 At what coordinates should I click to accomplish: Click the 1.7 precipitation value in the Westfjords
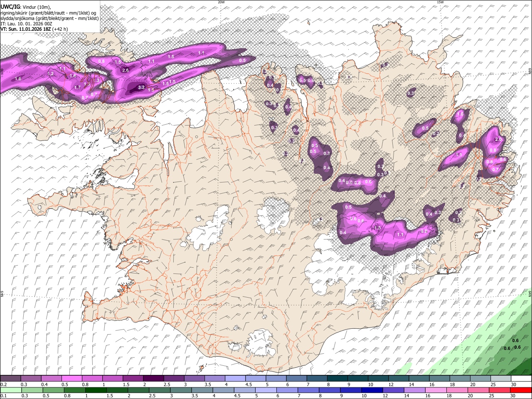(77, 87)
